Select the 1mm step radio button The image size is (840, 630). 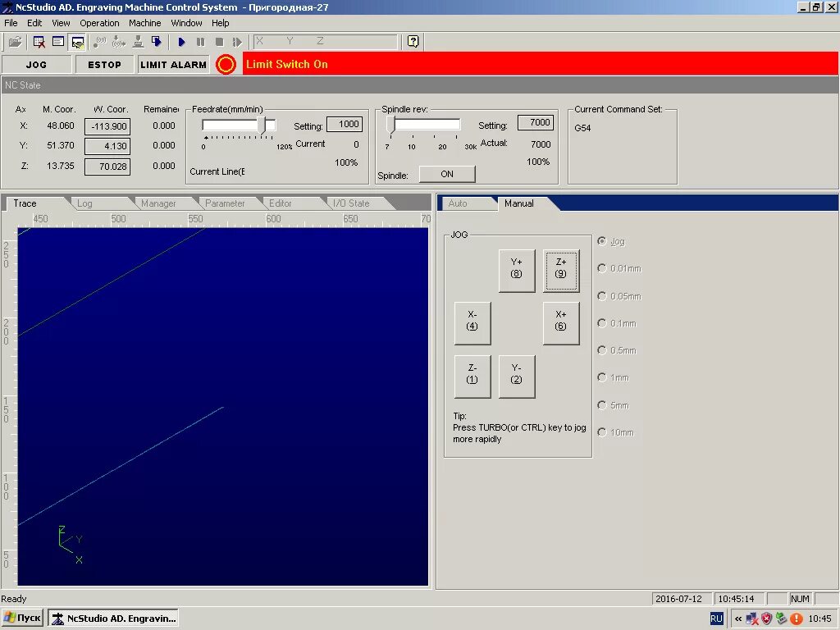(602, 377)
